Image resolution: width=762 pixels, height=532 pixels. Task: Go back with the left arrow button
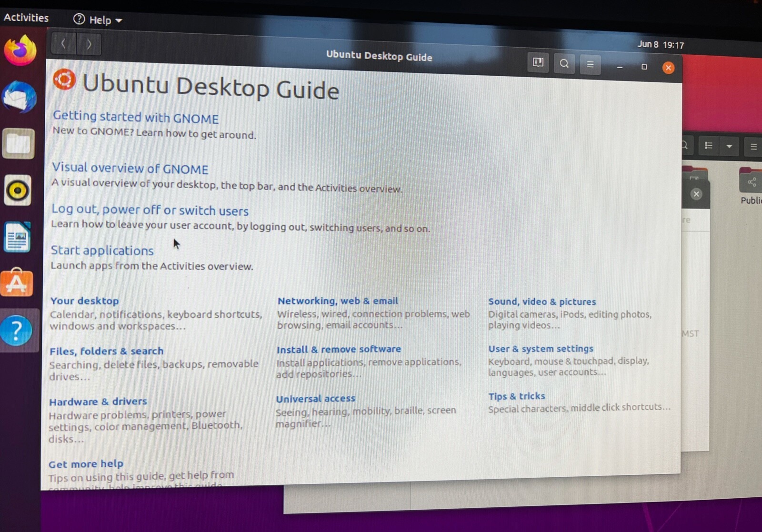click(x=63, y=44)
